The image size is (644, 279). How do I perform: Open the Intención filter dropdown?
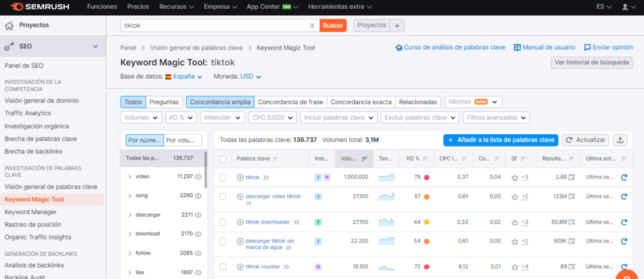[x=222, y=118]
